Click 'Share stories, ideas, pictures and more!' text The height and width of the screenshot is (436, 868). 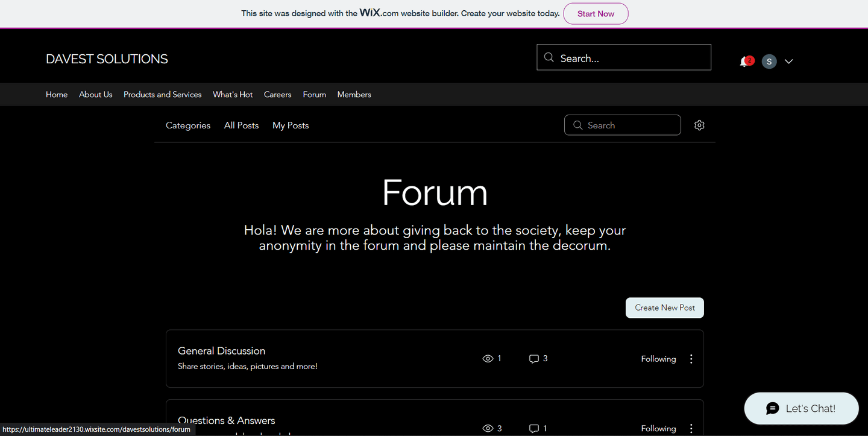[x=248, y=366]
